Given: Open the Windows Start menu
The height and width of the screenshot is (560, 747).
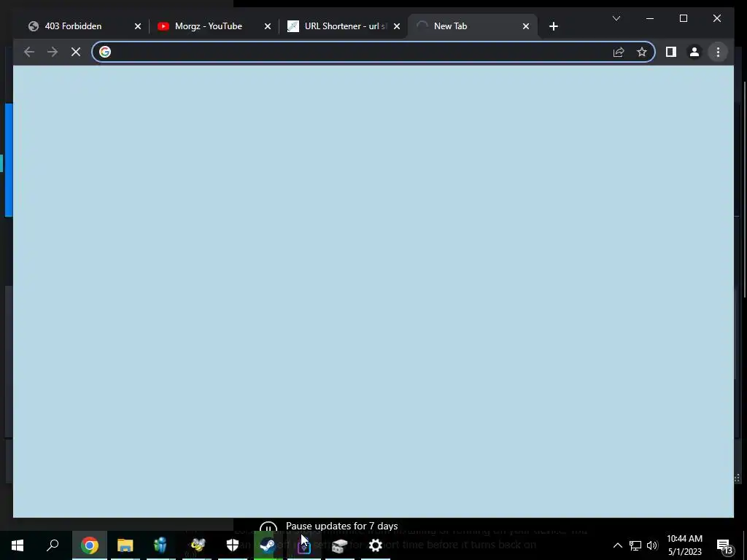Looking at the screenshot, I should point(18,545).
